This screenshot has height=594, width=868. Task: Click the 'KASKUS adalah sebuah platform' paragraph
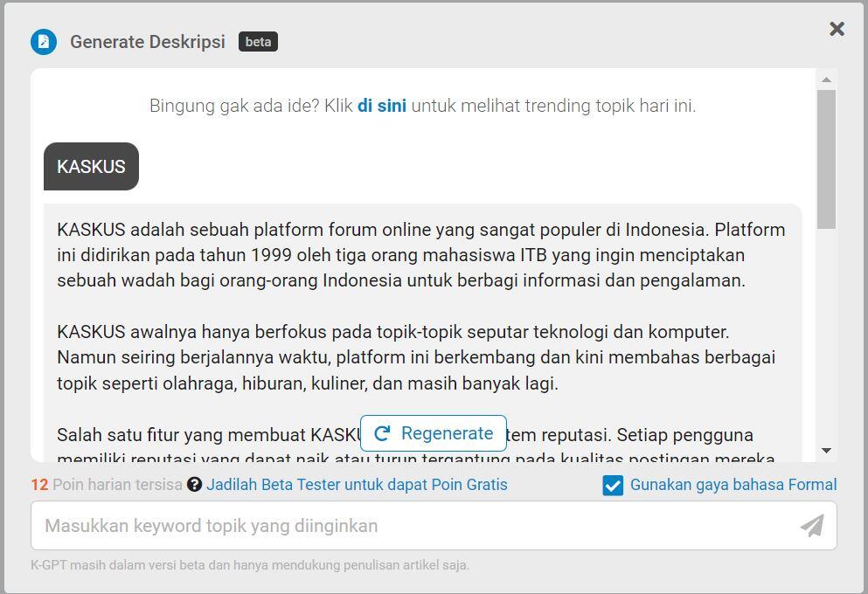coord(420,255)
